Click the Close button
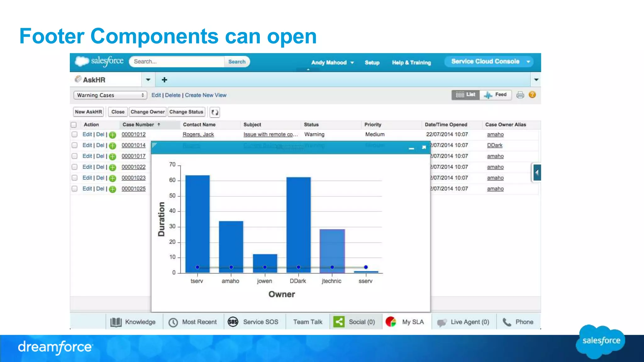The width and height of the screenshot is (644, 362). (118, 112)
